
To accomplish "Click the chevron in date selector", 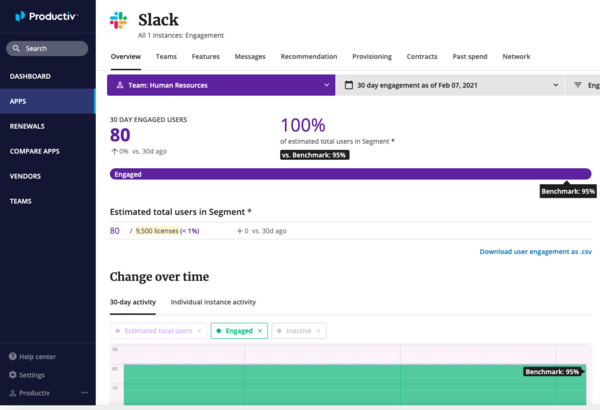I will [x=556, y=85].
